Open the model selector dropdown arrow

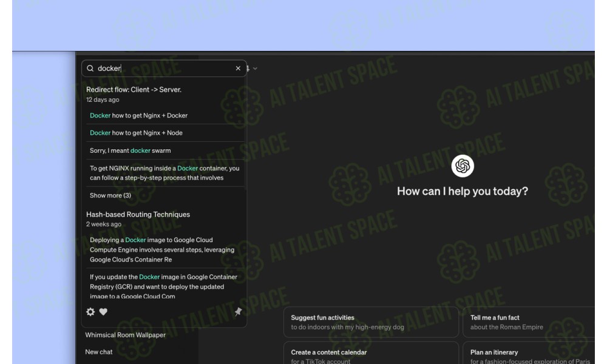255,69
